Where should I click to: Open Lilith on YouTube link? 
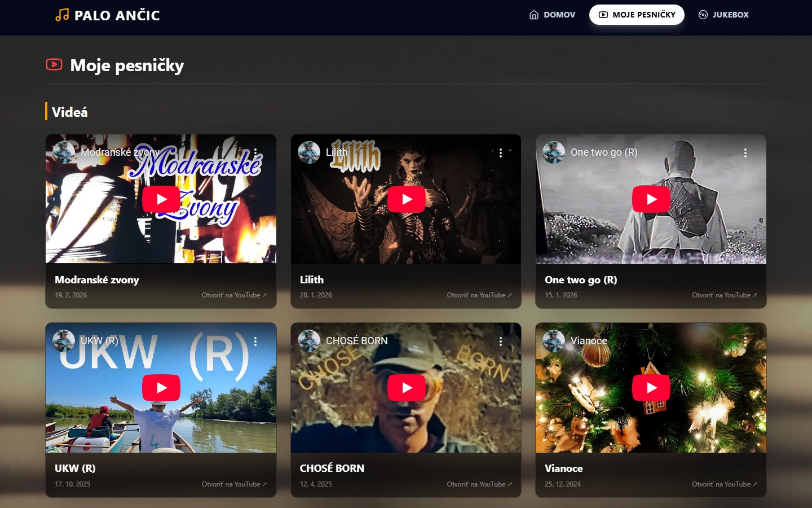[x=479, y=295]
